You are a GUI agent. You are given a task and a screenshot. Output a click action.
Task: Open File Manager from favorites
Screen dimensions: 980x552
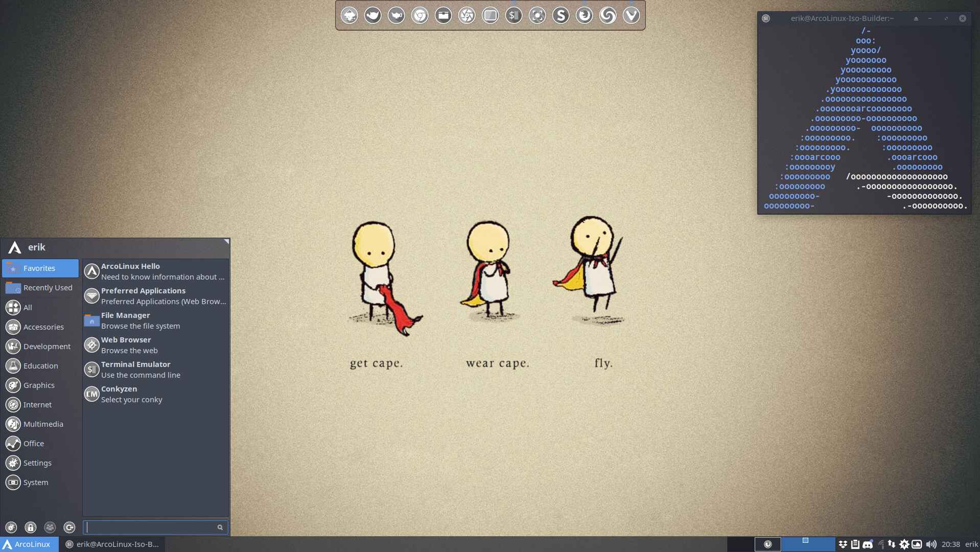[155, 320]
